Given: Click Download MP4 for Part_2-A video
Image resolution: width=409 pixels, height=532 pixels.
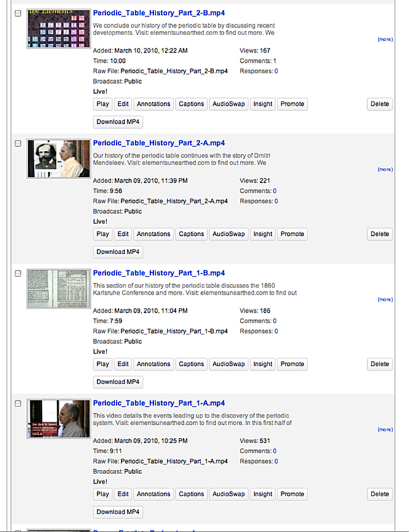Looking at the screenshot, I should pos(118,252).
